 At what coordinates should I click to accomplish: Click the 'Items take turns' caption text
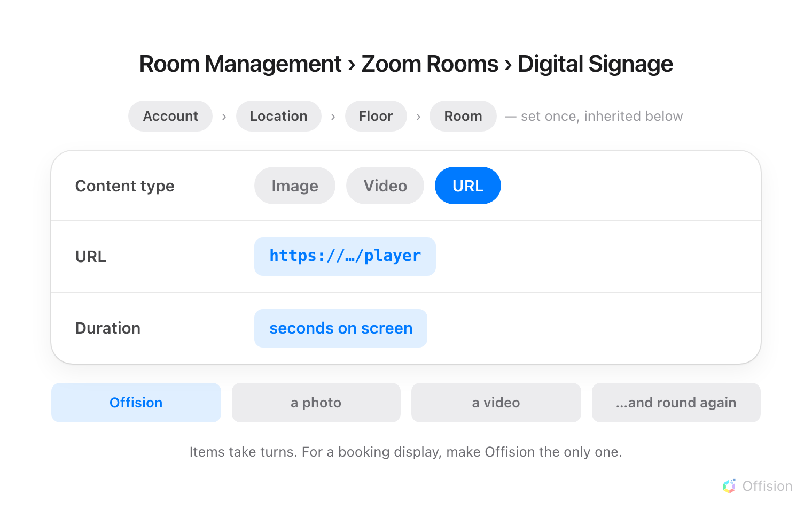tap(406, 452)
